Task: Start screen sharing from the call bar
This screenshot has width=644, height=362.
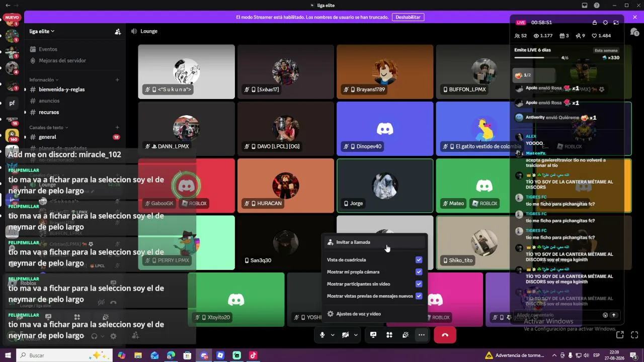Action: 373,335
